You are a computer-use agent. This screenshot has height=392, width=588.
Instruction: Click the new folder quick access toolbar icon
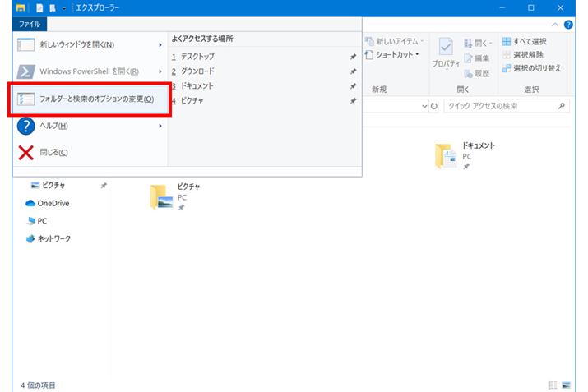(52, 8)
